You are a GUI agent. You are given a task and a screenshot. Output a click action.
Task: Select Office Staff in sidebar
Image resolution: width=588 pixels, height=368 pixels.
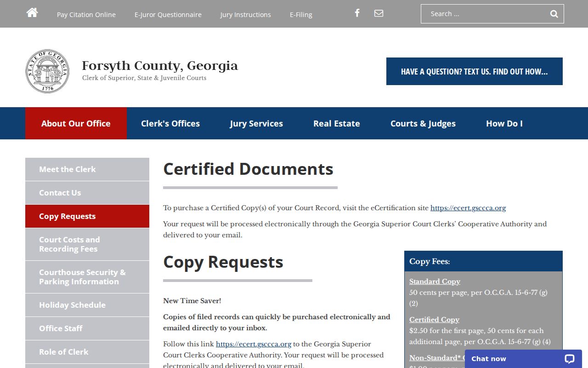tap(87, 328)
